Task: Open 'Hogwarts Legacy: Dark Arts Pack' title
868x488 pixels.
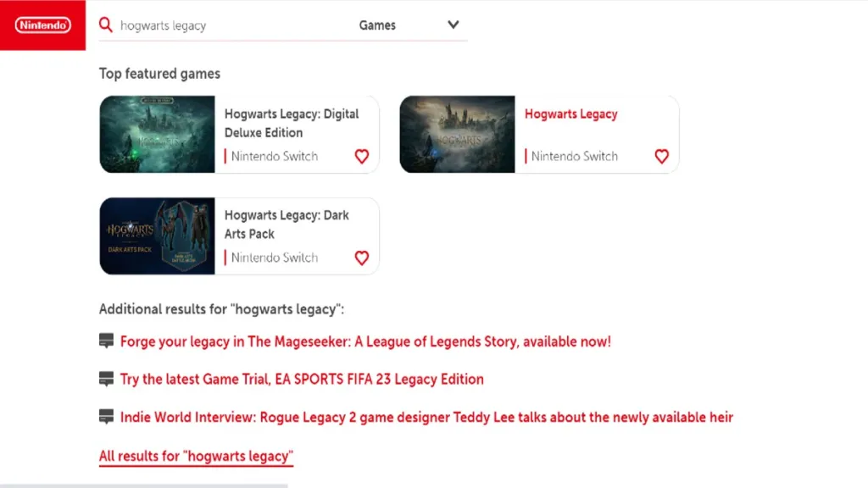Action: 287,225
